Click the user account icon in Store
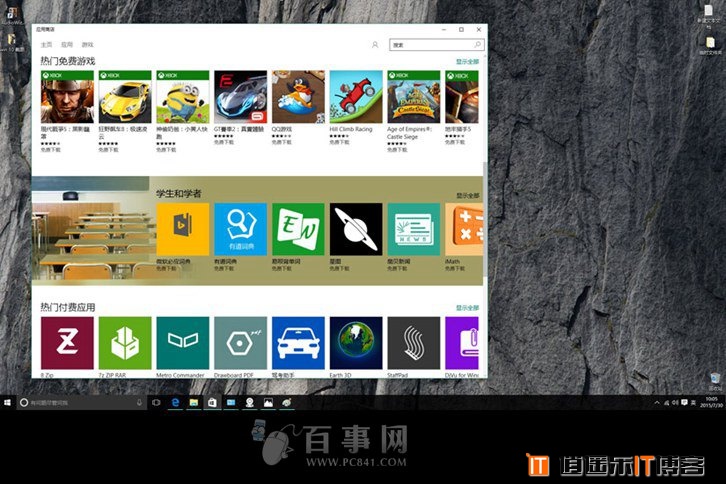Viewport: 726px width, 484px height. (x=375, y=45)
